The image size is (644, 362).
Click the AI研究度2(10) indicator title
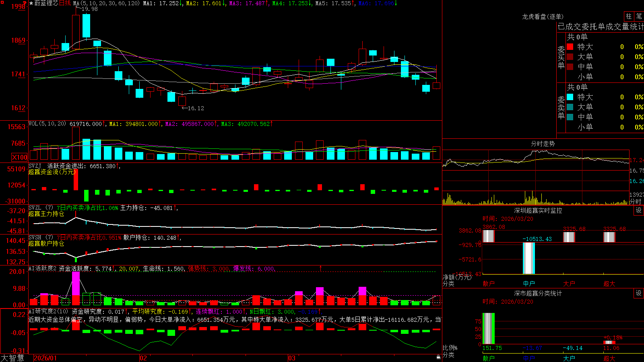click(x=48, y=311)
